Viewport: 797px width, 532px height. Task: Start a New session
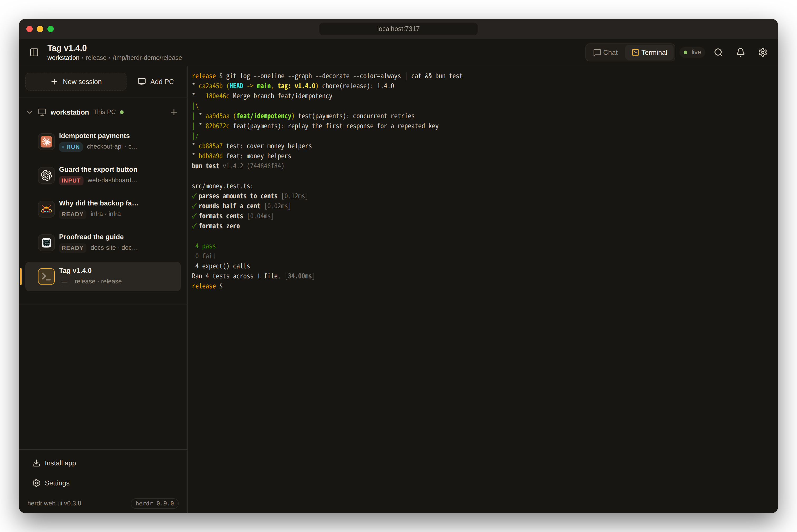tap(76, 82)
